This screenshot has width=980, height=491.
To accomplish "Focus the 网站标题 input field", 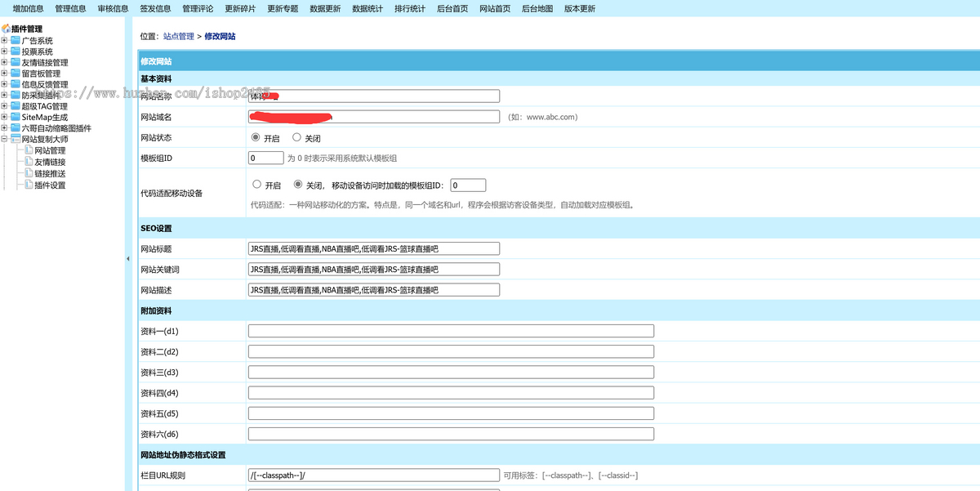I will pyautogui.click(x=374, y=248).
